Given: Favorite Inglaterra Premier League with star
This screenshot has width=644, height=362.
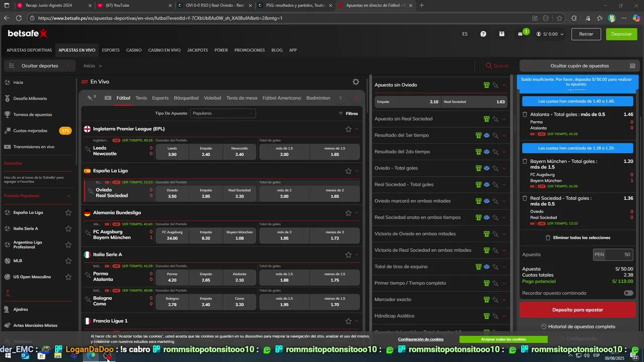Looking at the screenshot, I should pyautogui.click(x=348, y=129).
